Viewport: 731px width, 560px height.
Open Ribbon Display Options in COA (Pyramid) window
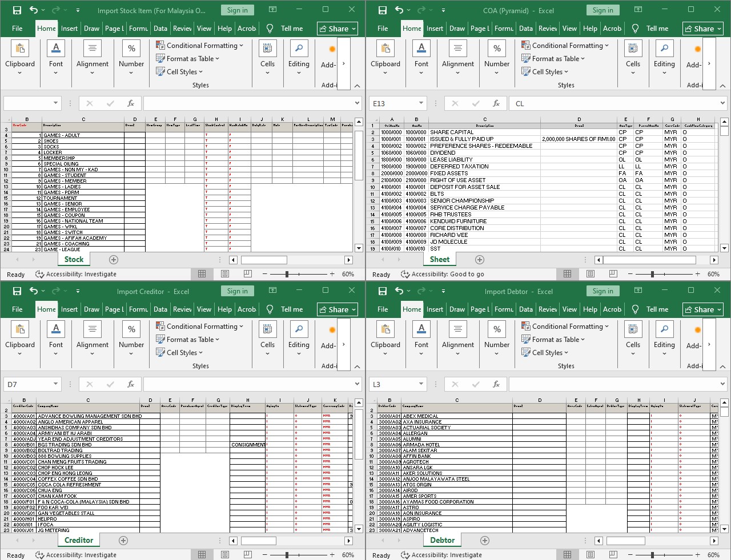click(638, 10)
